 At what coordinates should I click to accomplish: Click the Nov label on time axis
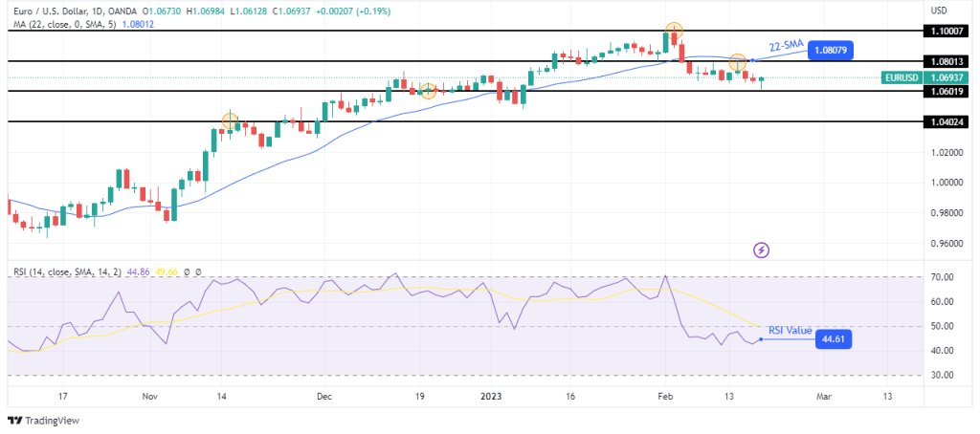(x=150, y=397)
